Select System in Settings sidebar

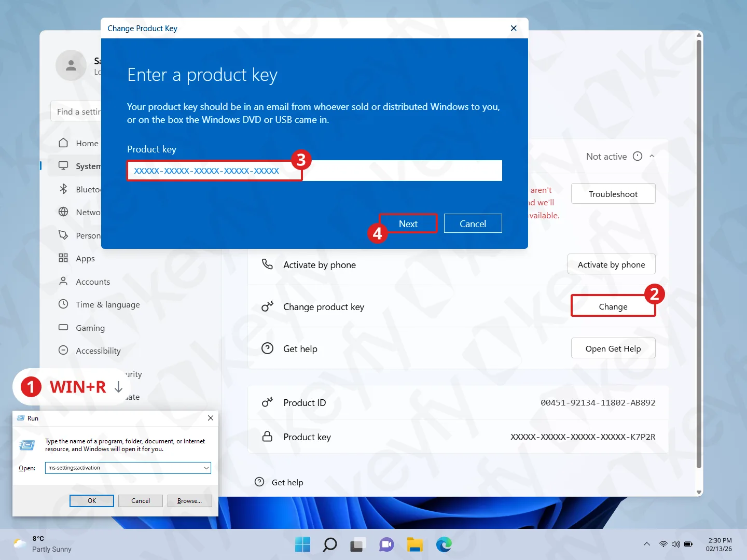point(76,166)
